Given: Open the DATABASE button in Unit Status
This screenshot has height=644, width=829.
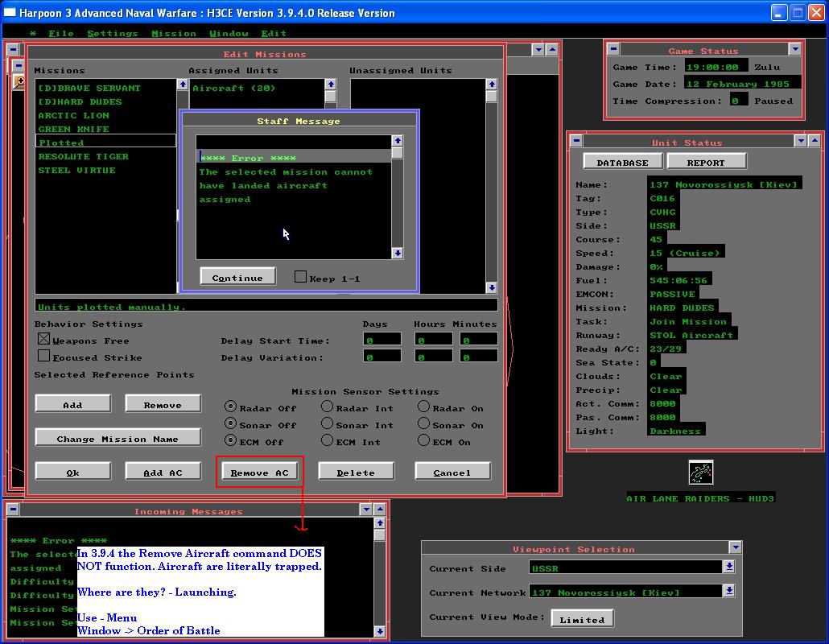Looking at the screenshot, I should [623, 161].
